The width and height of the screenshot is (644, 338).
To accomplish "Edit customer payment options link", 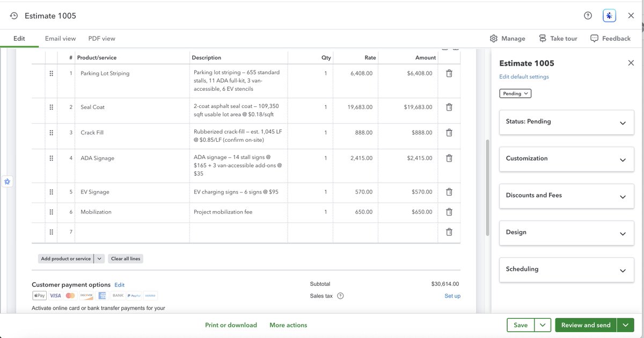I will click(119, 285).
